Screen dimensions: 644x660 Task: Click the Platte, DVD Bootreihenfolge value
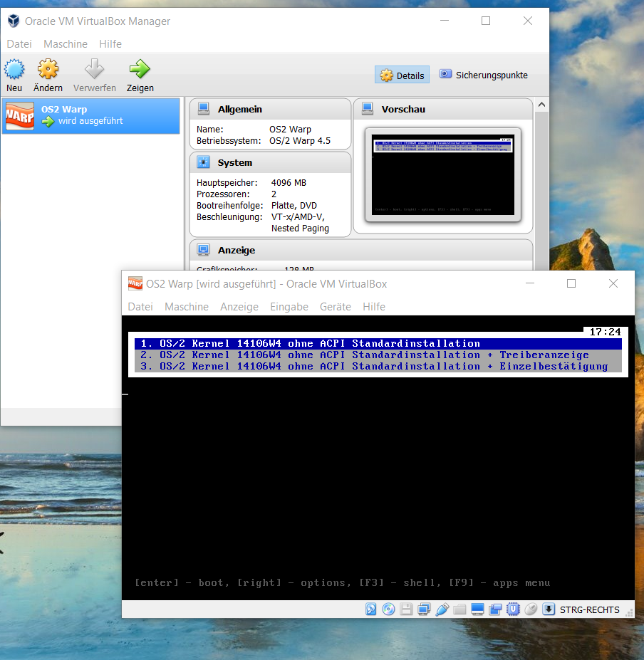(294, 206)
